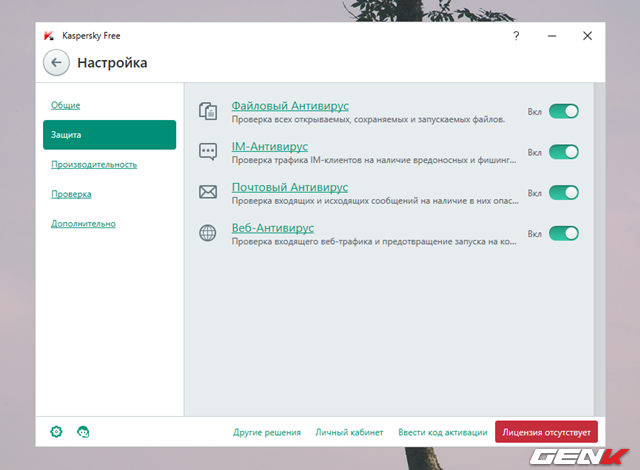Viewport: 640px width, 470px height.
Task: Click the Другие решения link
Action: (267, 432)
